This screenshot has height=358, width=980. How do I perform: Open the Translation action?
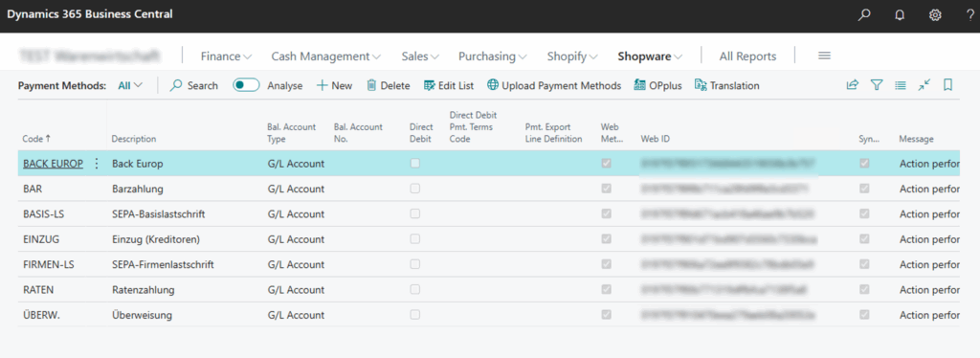click(727, 85)
